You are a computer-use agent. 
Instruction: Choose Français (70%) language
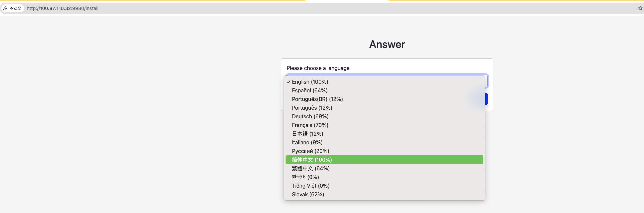[310, 125]
